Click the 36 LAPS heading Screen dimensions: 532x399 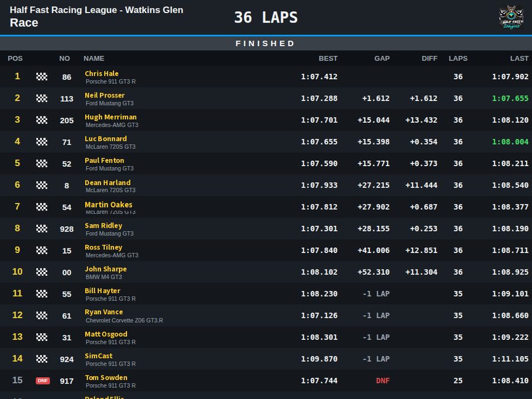[266, 17]
